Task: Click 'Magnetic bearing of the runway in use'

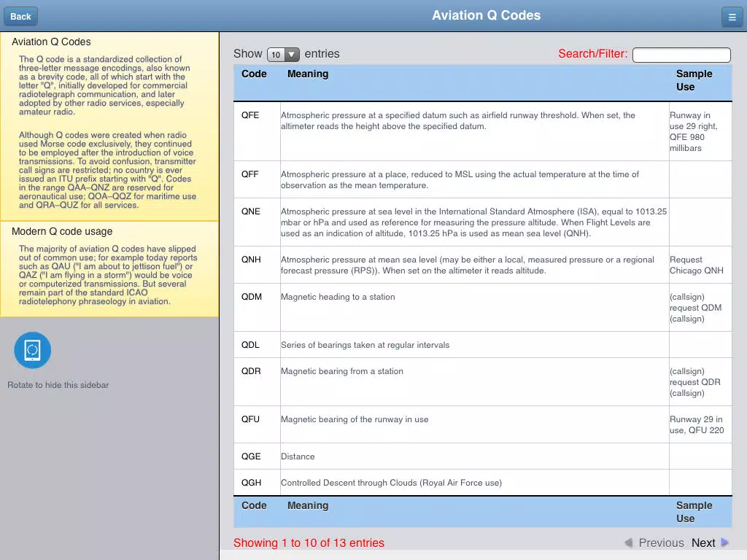Action: point(355,419)
